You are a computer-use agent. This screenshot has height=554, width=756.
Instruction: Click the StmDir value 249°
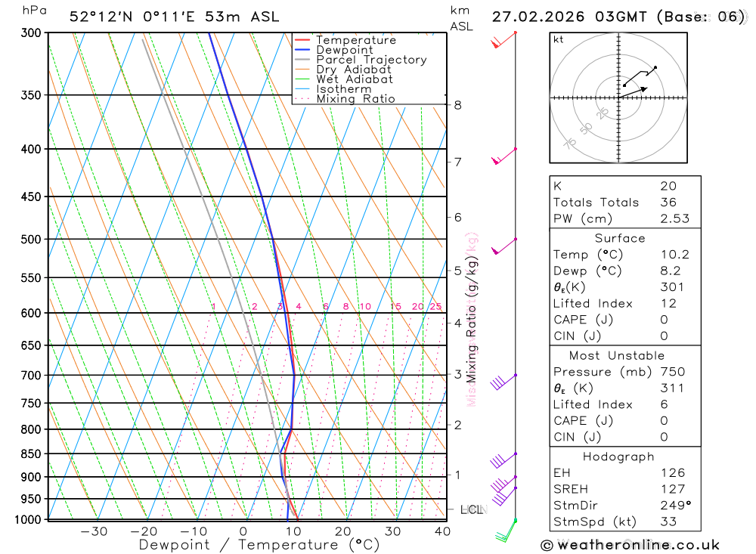coord(675,506)
